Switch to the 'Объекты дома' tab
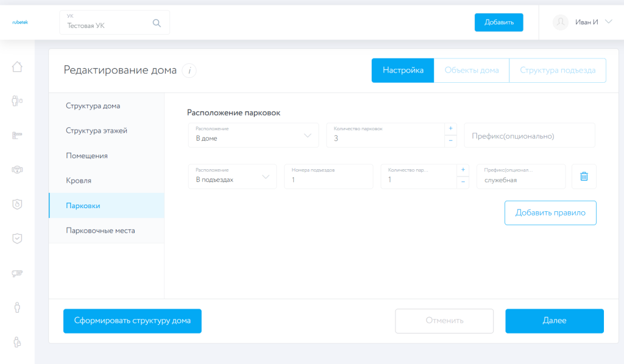Viewport: 624px width, 364px height. pos(471,70)
